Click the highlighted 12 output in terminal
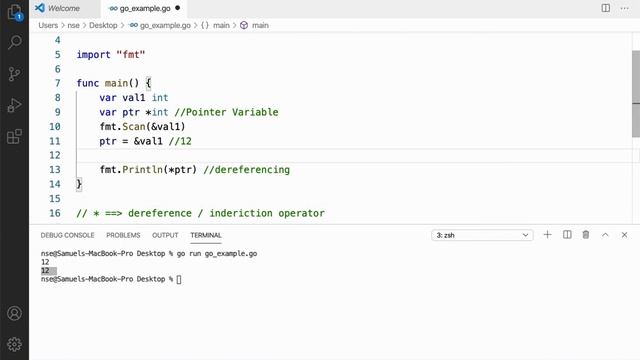 (x=49, y=271)
